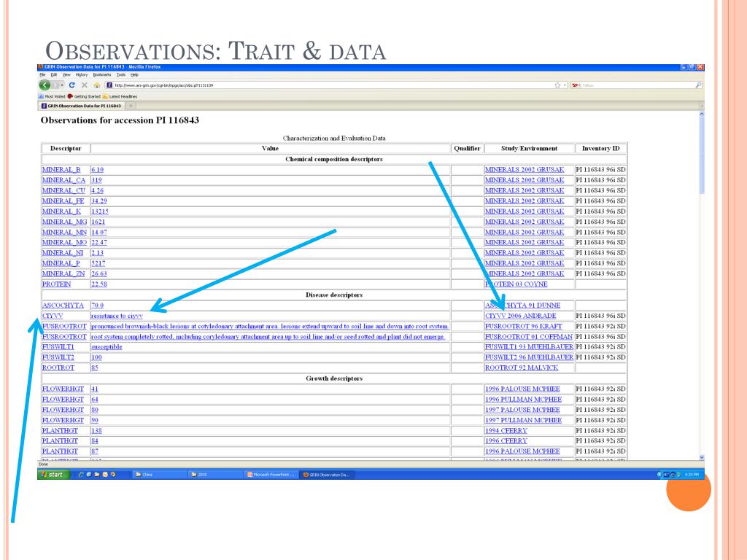Screen dimensions: 747x560
Task: Click the scrollbar down arrow
Action: 701,457
